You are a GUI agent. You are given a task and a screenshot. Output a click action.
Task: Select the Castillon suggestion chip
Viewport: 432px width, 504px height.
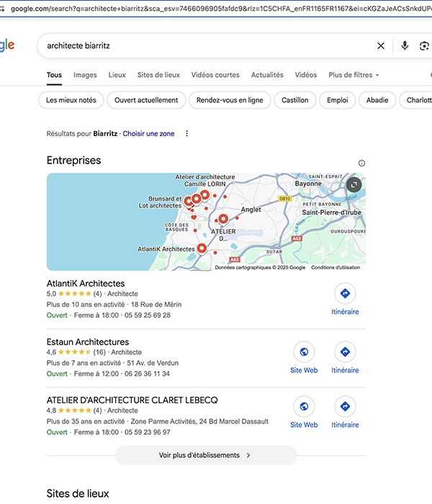(x=295, y=100)
